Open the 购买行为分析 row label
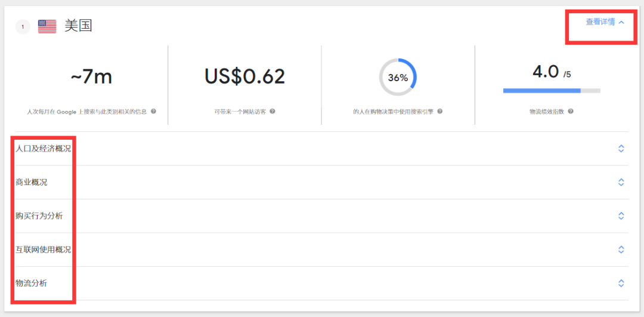The height and width of the screenshot is (317, 644). (x=39, y=216)
